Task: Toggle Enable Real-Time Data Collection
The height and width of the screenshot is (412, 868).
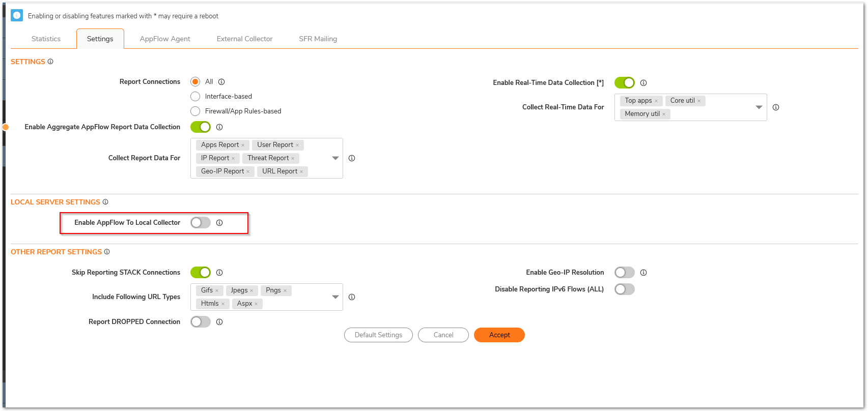Action: [x=625, y=83]
